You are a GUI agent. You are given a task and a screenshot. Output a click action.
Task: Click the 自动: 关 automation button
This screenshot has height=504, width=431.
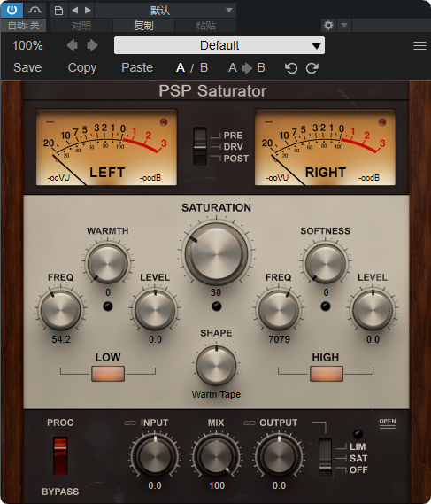point(23,26)
